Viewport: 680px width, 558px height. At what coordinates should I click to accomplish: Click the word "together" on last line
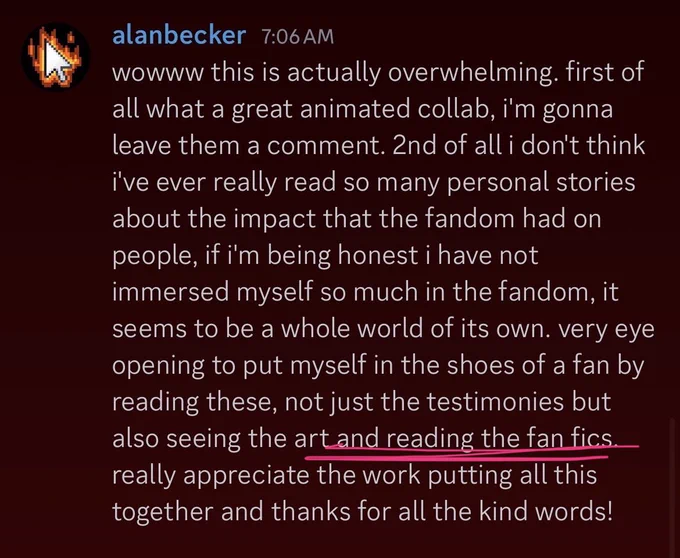point(163,512)
